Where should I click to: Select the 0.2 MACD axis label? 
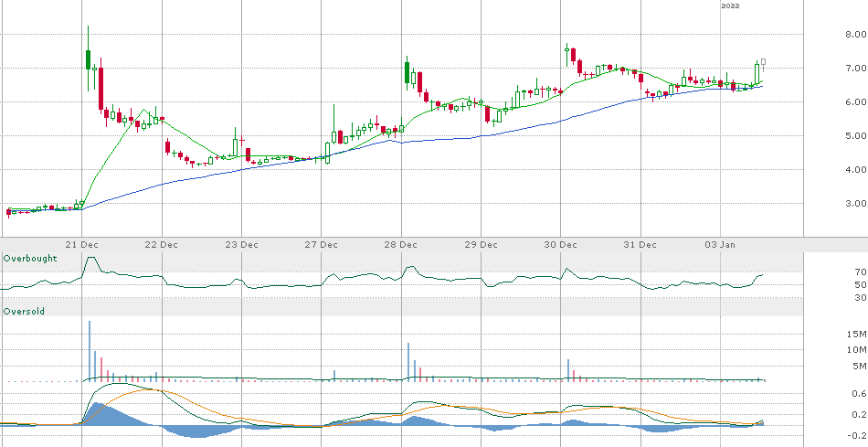(x=860, y=414)
